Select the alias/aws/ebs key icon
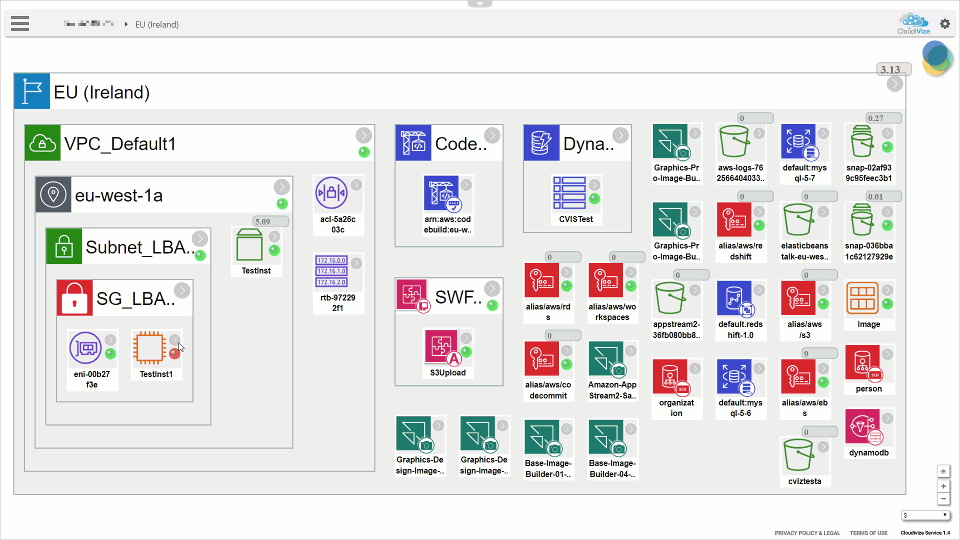This screenshot has height=540, width=960. click(798, 377)
